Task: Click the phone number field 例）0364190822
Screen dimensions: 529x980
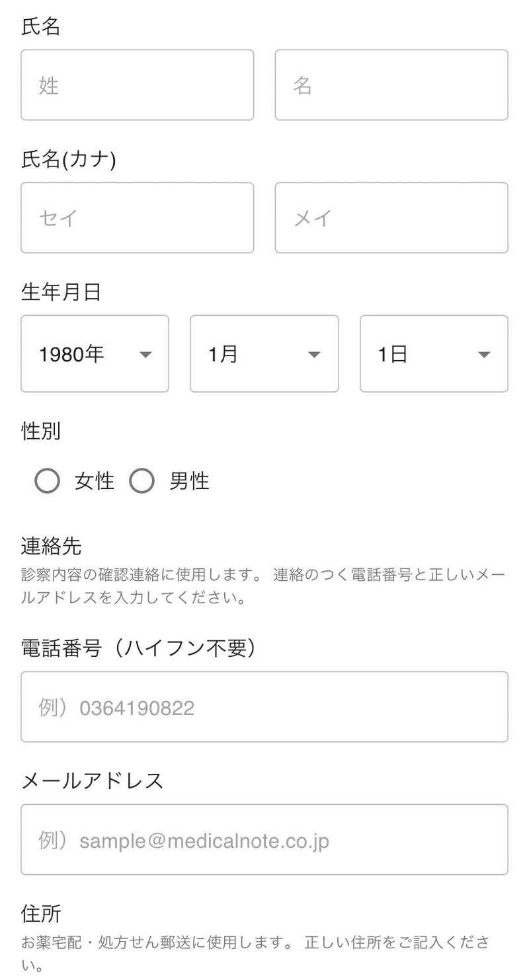Action: pyautogui.click(x=264, y=708)
